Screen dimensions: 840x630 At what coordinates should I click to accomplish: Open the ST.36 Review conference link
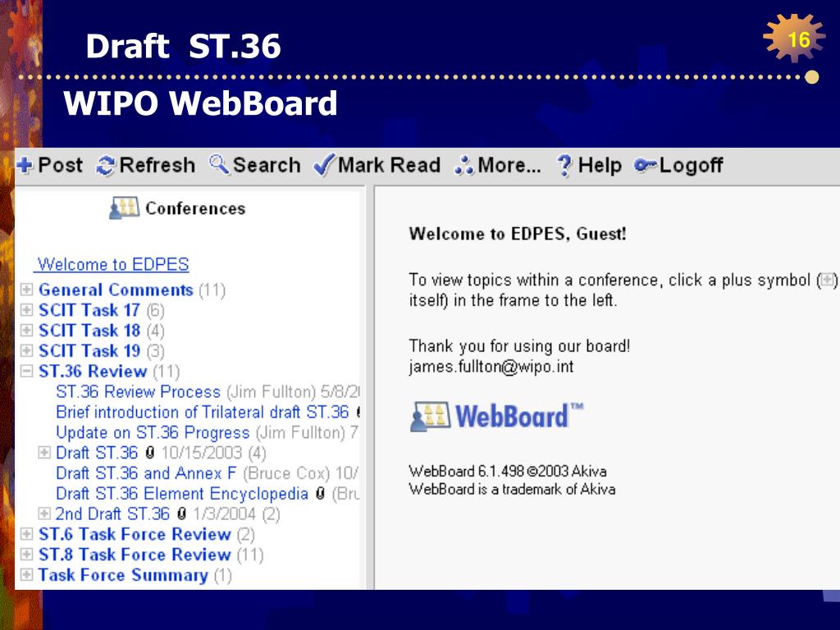coord(93,372)
